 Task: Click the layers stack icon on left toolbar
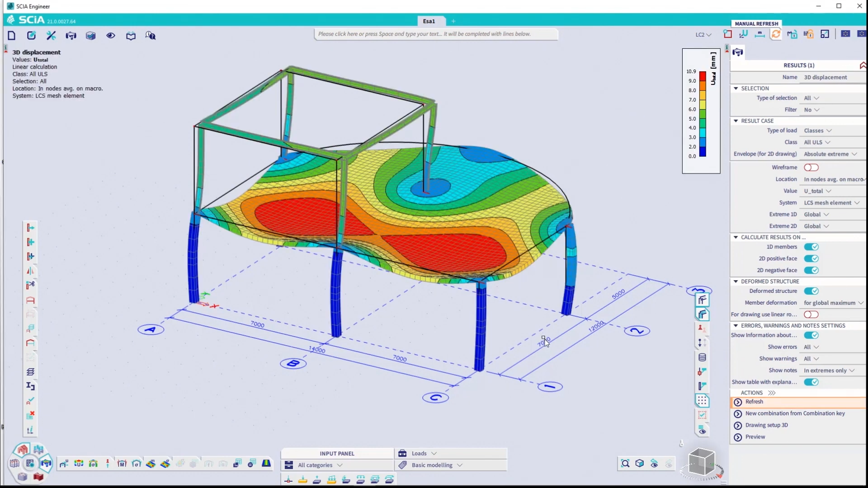click(x=30, y=372)
